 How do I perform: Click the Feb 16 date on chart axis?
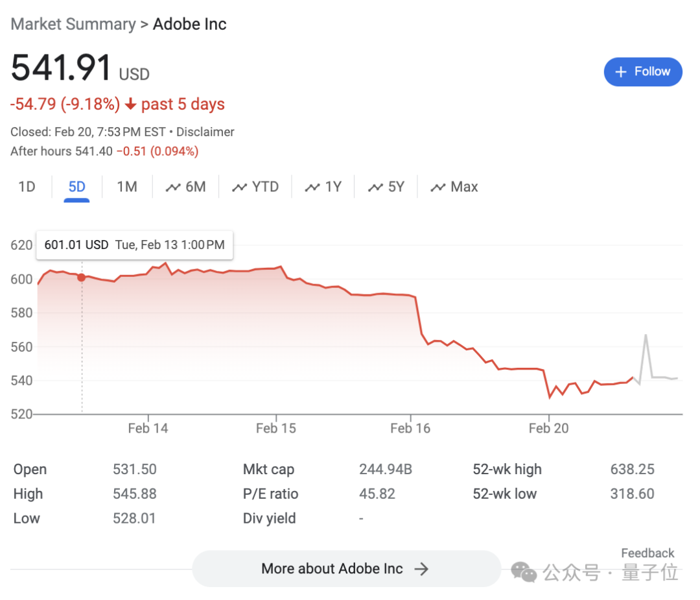tap(410, 428)
